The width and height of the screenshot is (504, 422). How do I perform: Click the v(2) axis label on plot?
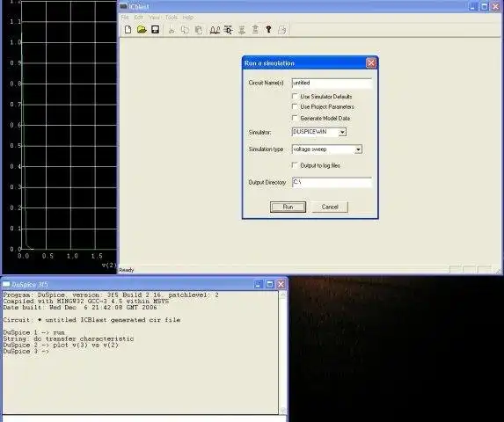coord(109,265)
